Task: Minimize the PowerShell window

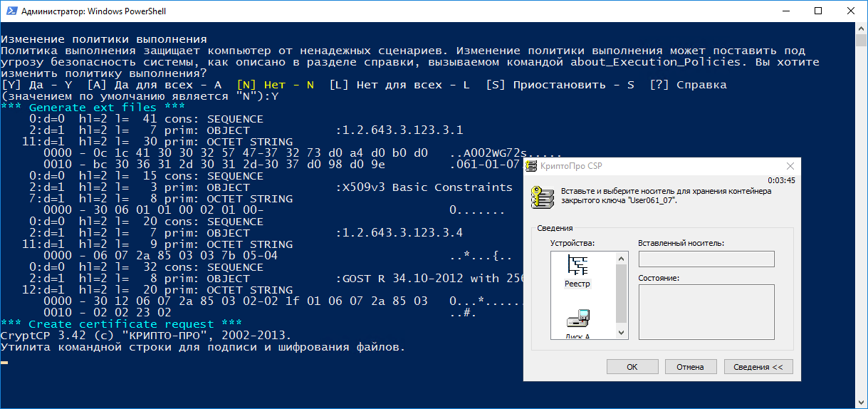Action: click(785, 11)
